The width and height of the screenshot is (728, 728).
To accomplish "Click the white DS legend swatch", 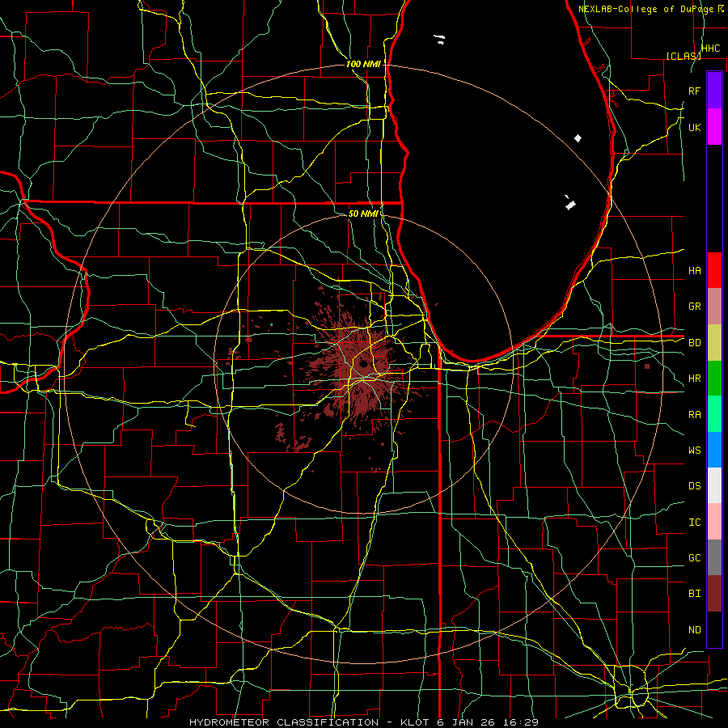I will tap(714, 485).
